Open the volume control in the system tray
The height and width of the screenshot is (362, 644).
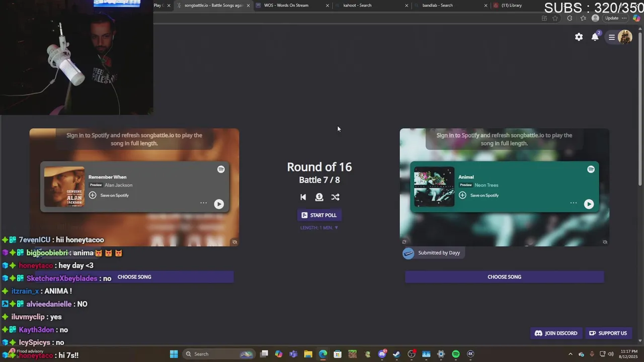click(611, 354)
